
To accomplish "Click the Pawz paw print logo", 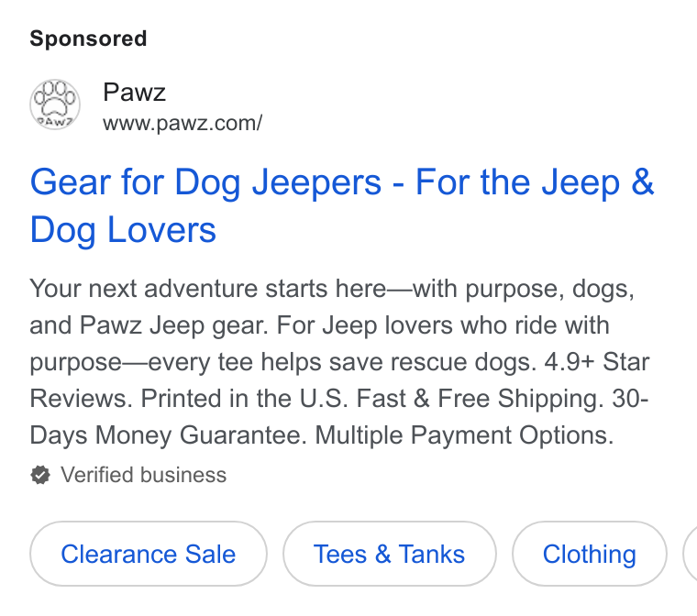I will point(55,104).
